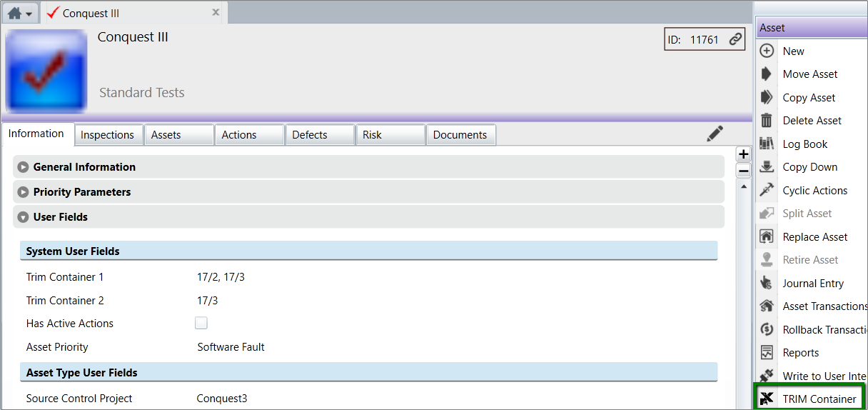
Task: Click the link icon next to ID 11761
Action: 735,40
